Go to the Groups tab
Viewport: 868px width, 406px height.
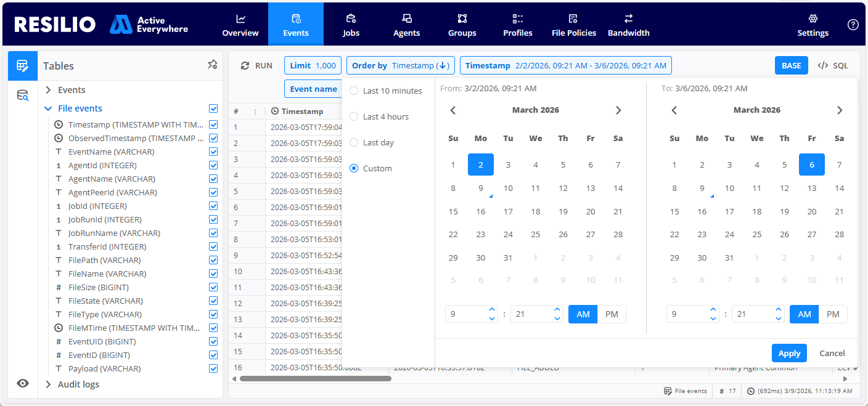coord(462,25)
